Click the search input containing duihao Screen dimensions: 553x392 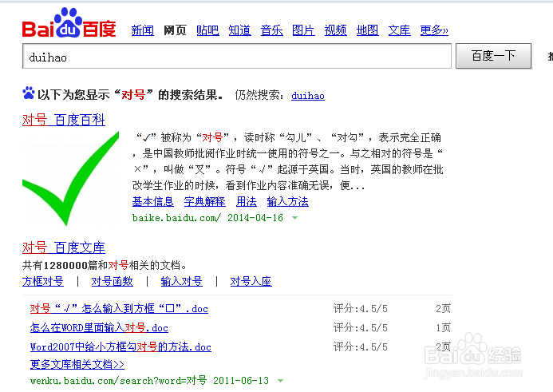[237, 56]
